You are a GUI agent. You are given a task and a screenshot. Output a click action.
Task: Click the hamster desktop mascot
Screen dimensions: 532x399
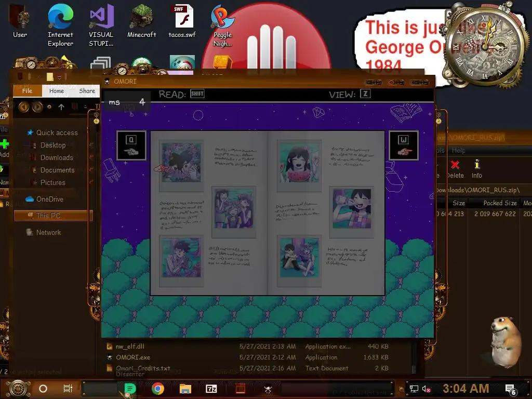coord(506,342)
